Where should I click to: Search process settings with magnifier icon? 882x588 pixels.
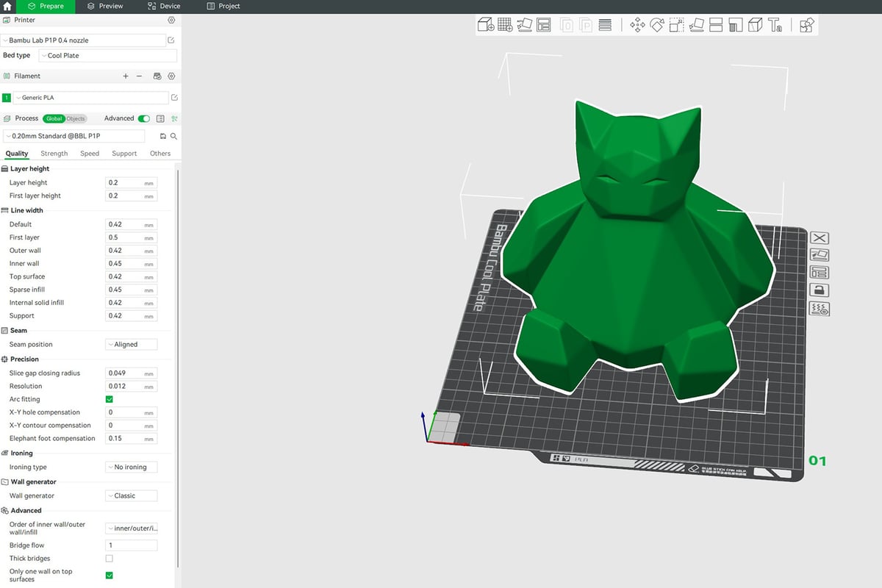coord(174,137)
